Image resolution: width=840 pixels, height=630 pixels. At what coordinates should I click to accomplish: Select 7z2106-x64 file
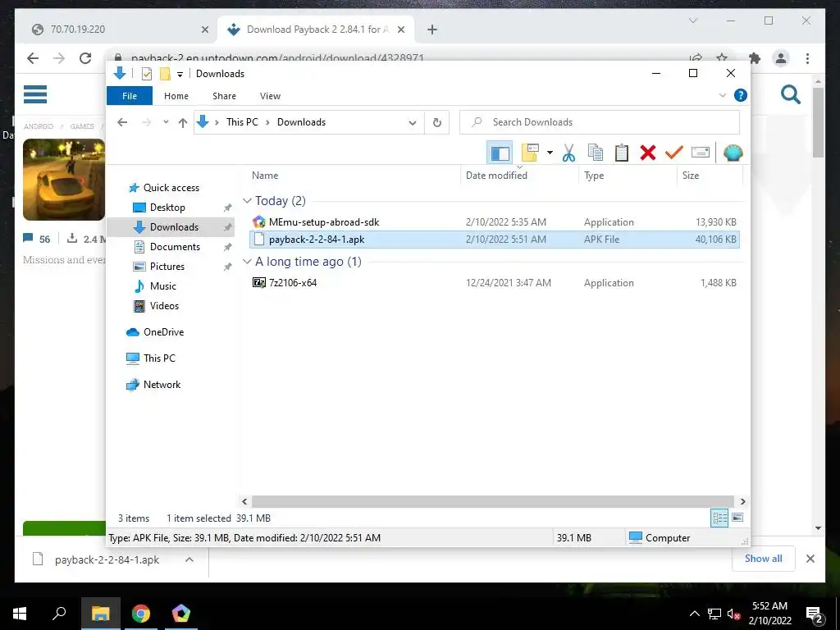(495, 283)
